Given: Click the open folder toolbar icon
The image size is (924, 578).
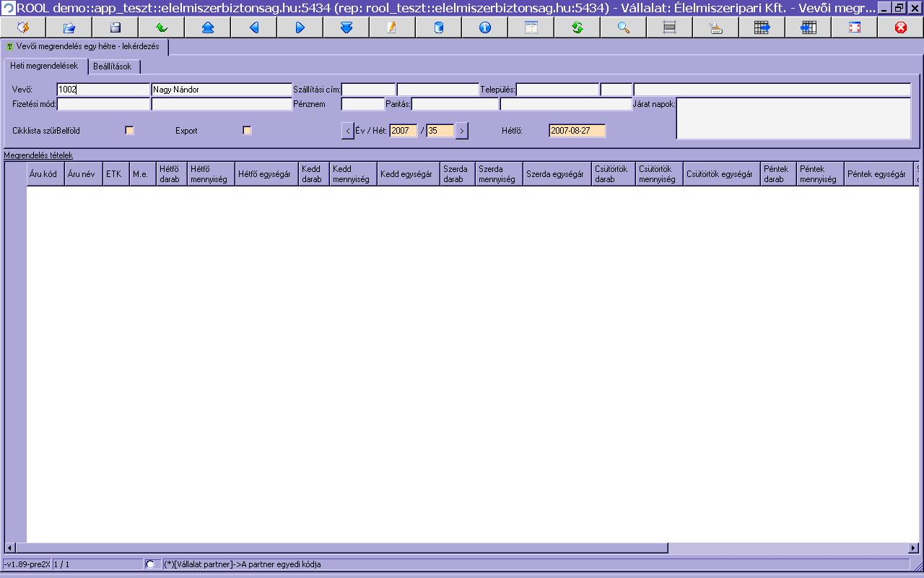Looking at the screenshot, I should tap(69, 27).
